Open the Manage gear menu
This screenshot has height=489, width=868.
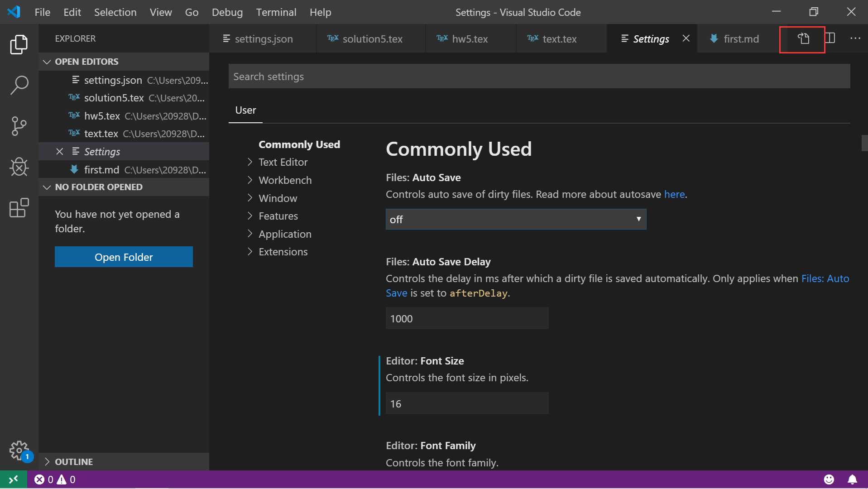(x=19, y=451)
